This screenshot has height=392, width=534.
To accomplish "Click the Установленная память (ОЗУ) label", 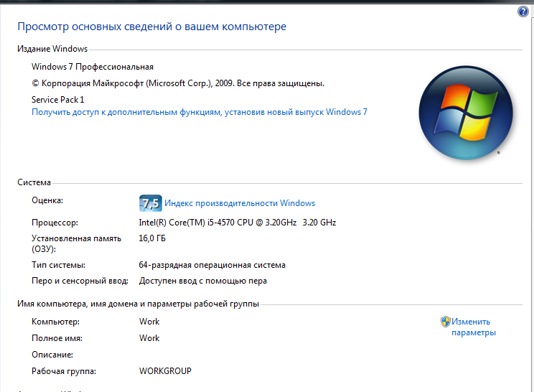I will (x=76, y=243).
